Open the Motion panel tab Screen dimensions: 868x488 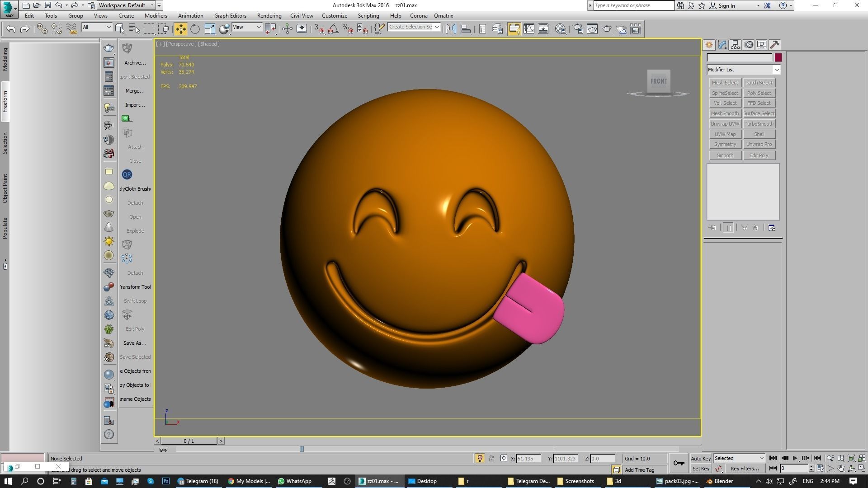coord(749,45)
